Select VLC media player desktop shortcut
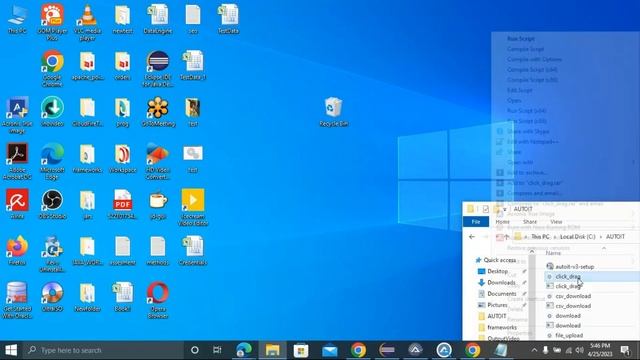 tap(87, 22)
